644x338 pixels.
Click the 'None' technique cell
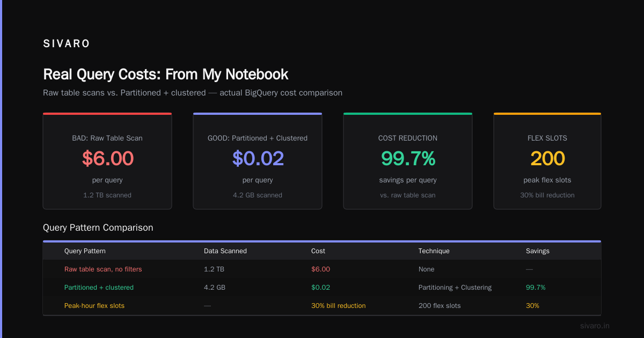tap(427, 269)
